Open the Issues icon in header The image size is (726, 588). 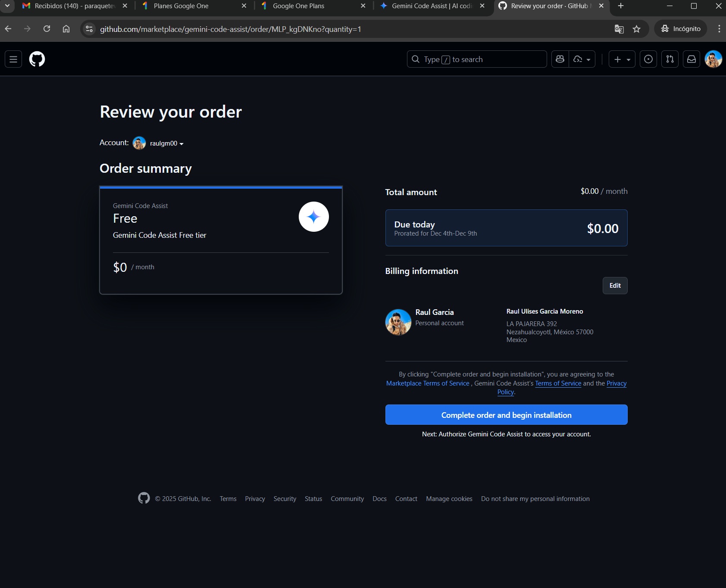(x=648, y=59)
